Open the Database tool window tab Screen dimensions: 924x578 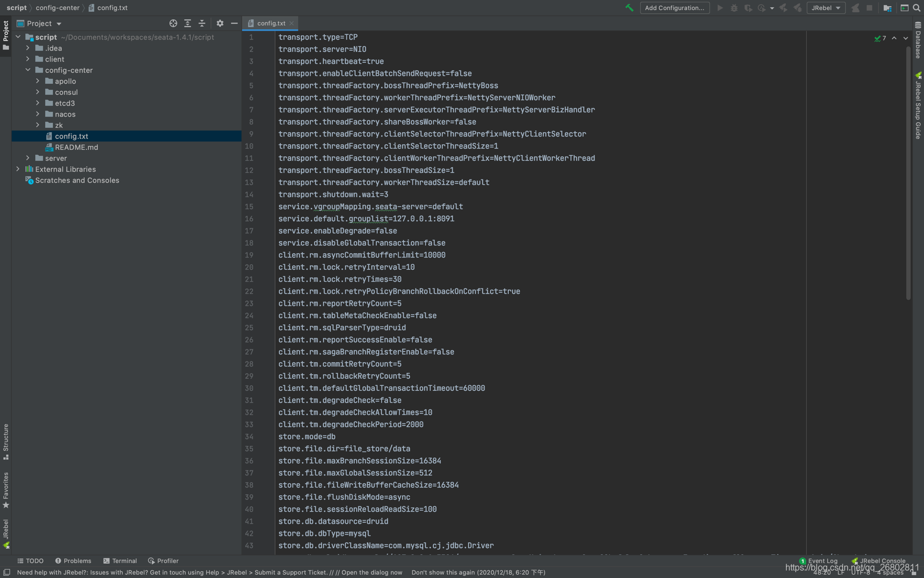pos(918,40)
